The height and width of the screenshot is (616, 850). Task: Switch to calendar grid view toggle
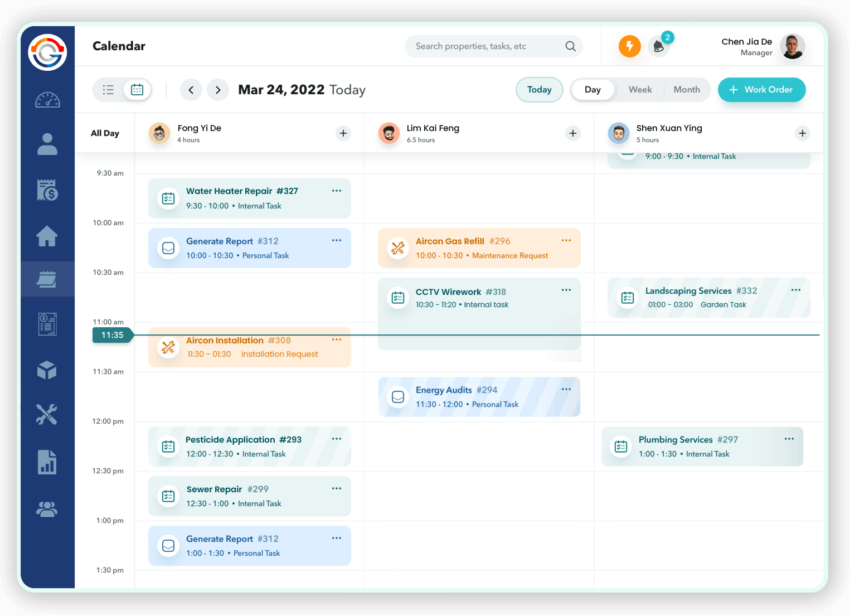point(137,90)
